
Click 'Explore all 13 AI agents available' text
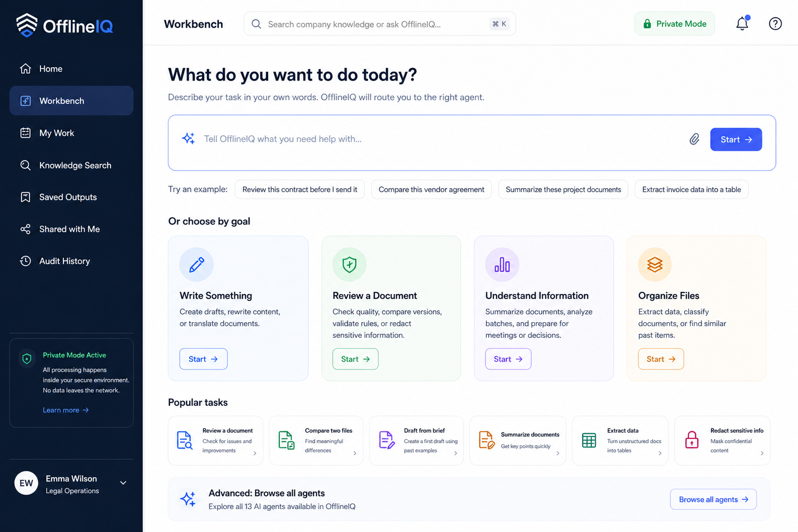pos(282,507)
